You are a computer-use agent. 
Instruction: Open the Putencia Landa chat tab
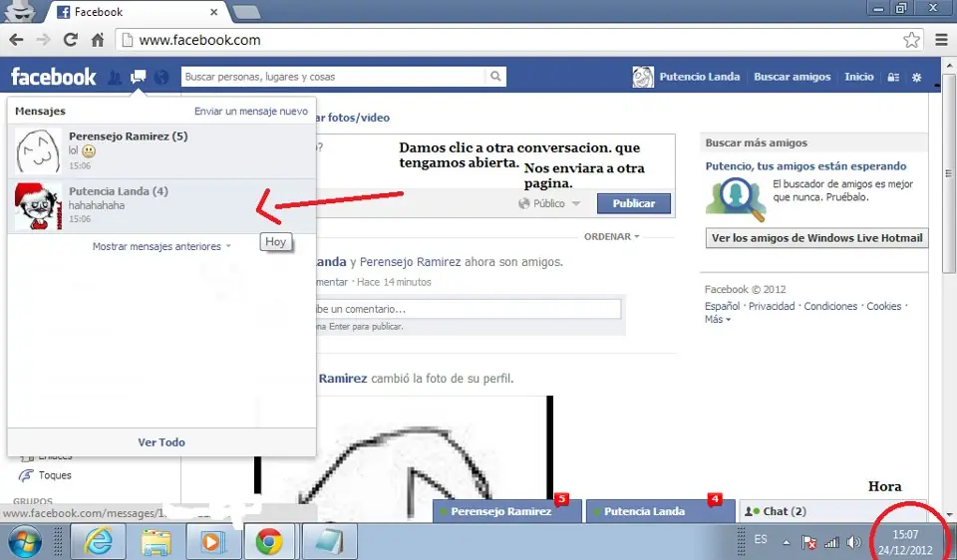(x=660, y=511)
